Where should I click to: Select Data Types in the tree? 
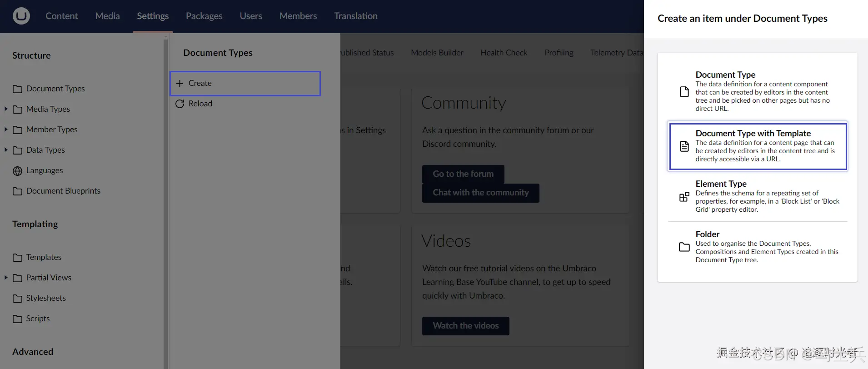pos(45,150)
